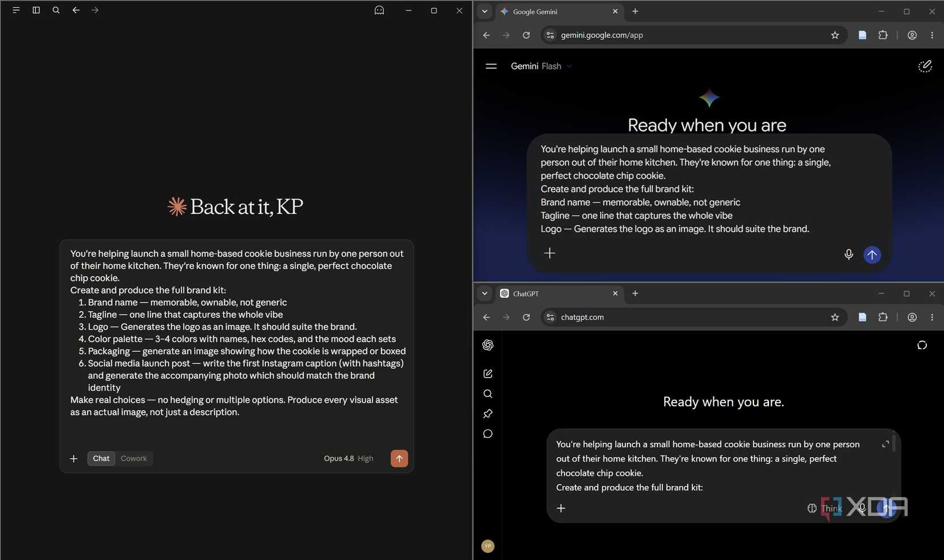Expand the Gemini Flash model dropdown
Image resolution: width=944 pixels, height=560 pixels.
click(541, 66)
